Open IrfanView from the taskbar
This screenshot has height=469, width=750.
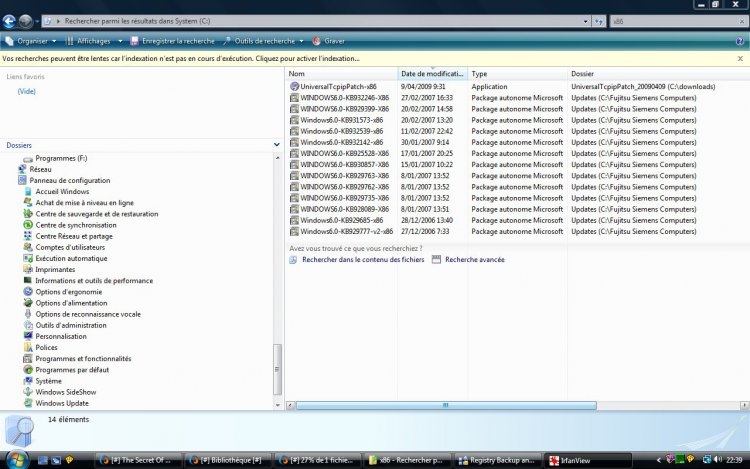(x=589, y=460)
